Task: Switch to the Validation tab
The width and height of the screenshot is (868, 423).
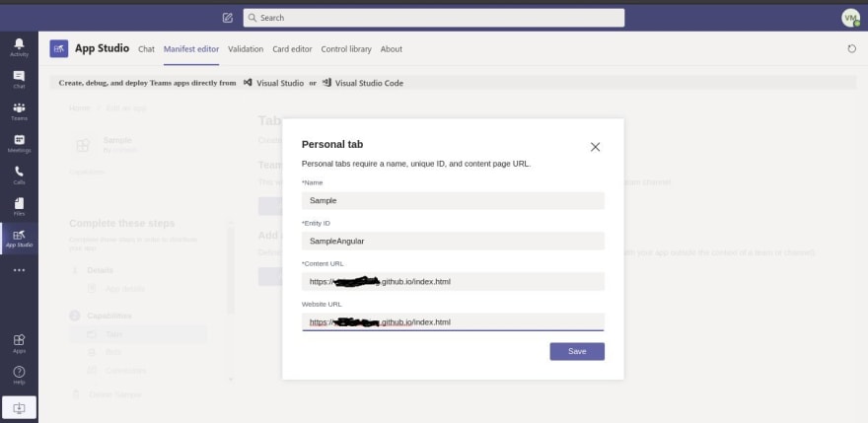Action: (246, 48)
